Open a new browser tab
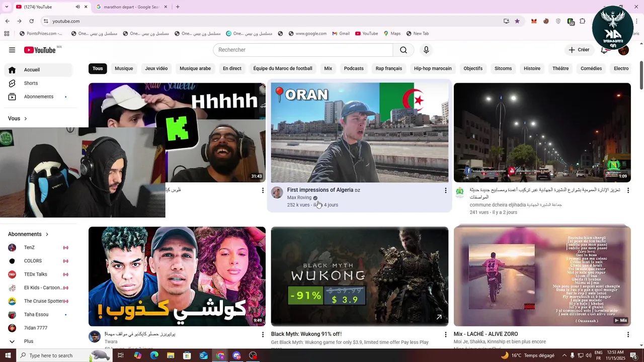 coord(178,7)
